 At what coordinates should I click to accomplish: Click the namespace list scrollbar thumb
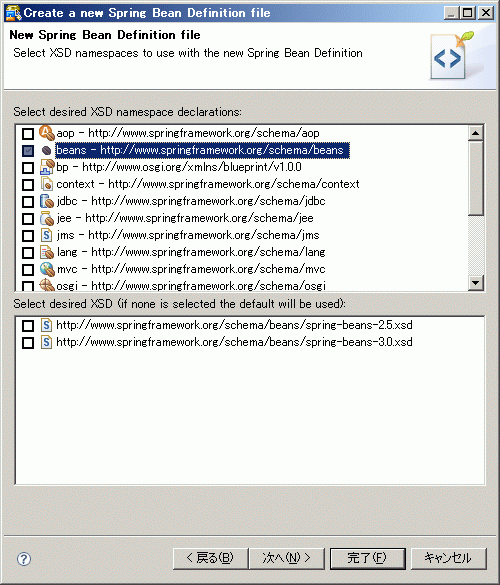(x=475, y=178)
